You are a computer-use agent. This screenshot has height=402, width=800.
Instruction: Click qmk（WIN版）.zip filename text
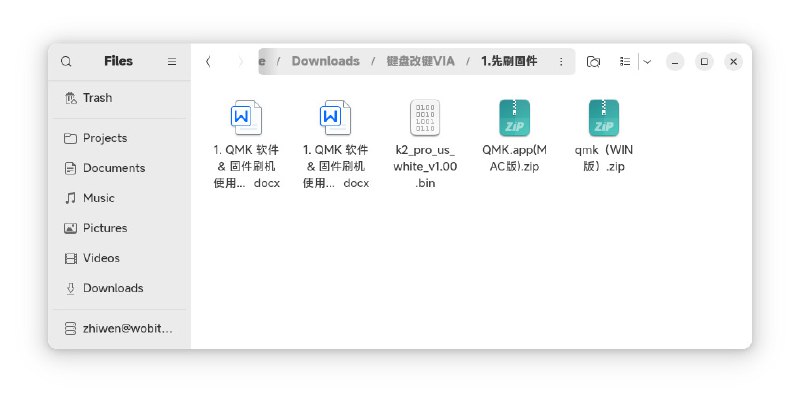click(x=604, y=158)
